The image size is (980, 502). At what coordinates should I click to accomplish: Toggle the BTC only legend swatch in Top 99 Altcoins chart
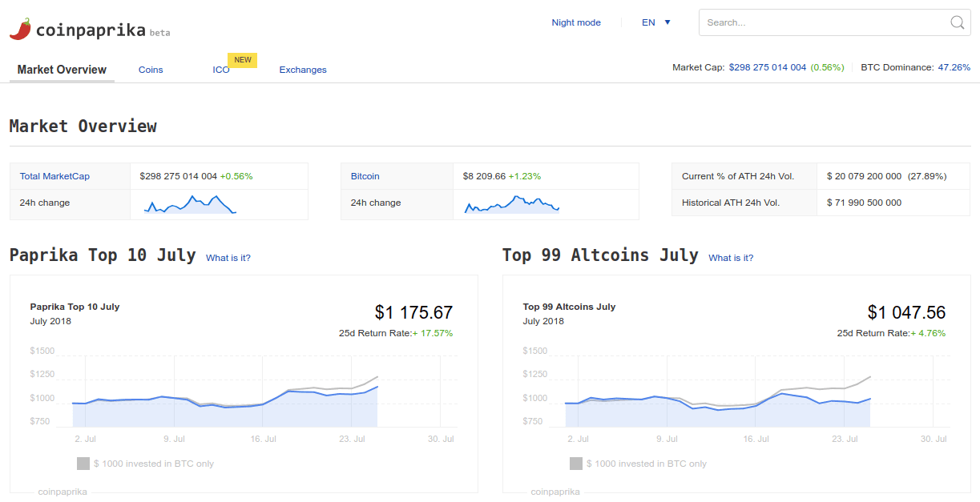click(576, 464)
